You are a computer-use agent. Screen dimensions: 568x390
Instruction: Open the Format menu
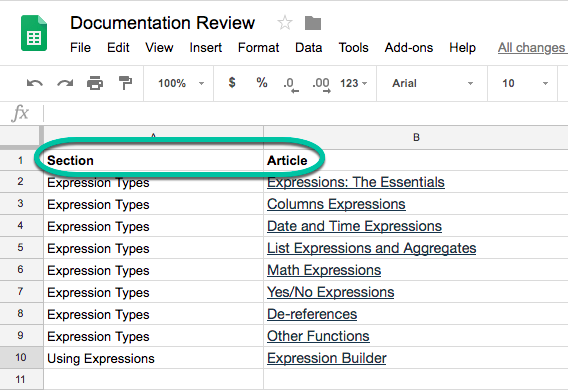(258, 47)
